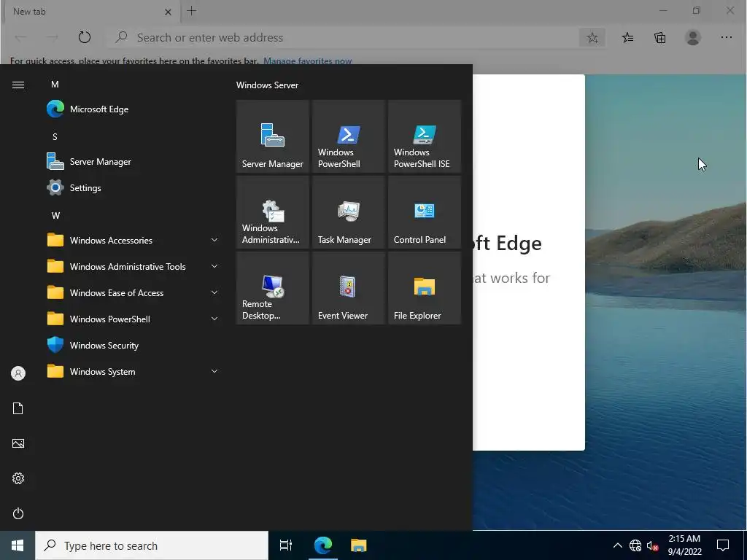Launch the Windows PowerShell tile
The image size is (747, 560).
click(348, 136)
